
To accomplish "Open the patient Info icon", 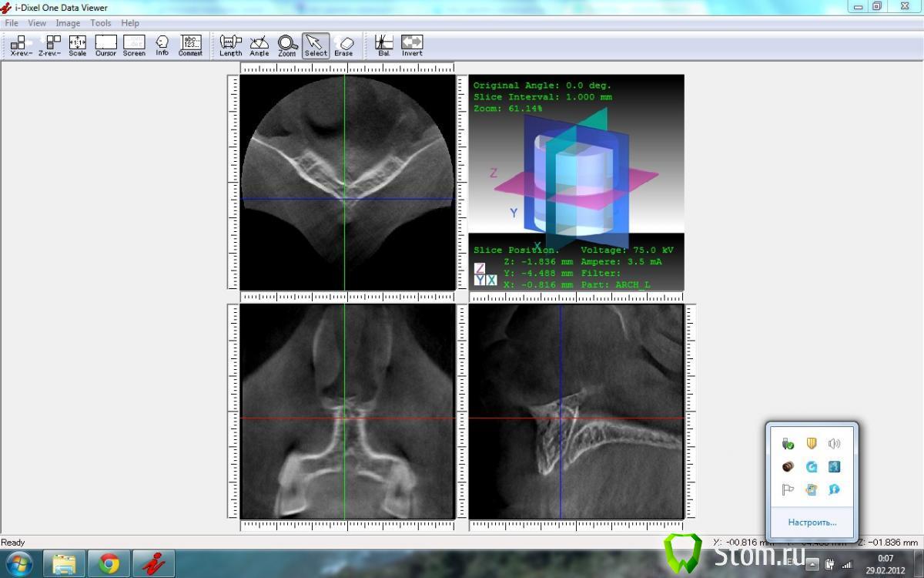I will 162,45.
